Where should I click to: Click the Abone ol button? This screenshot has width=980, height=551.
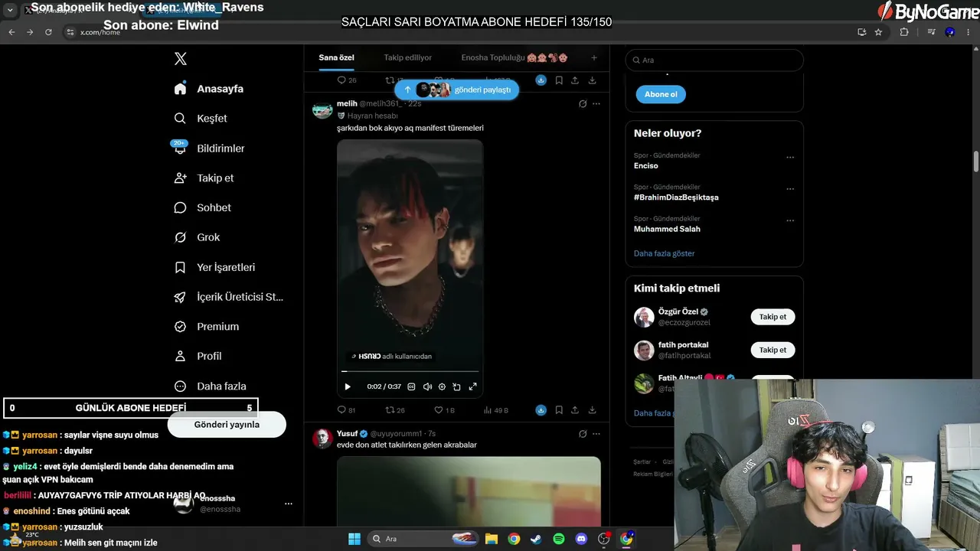tap(661, 94)
